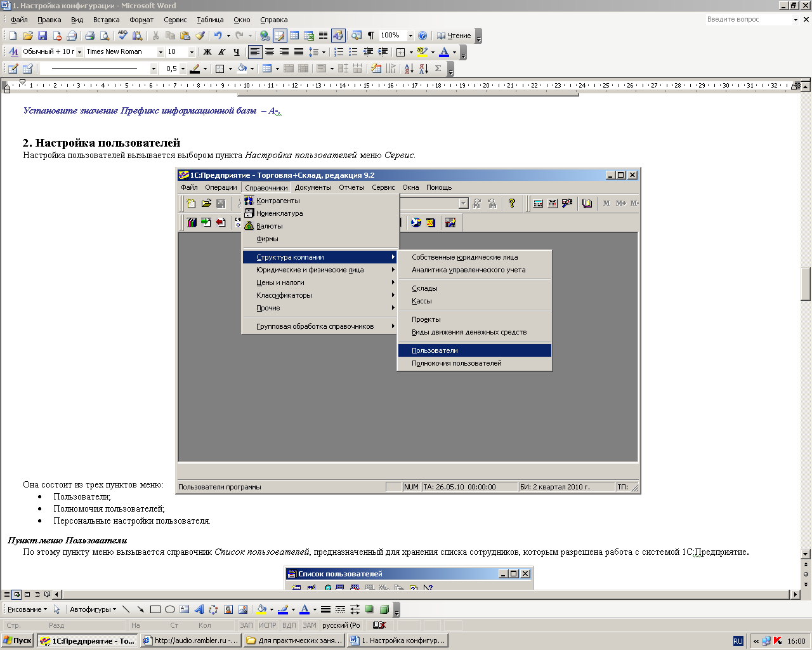Click the RU language indicator
Screen dimensions: 812x650
pos(738,641)
